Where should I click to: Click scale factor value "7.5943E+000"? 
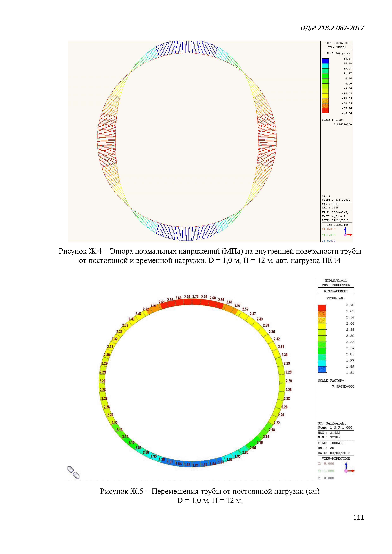coord(343,387)
